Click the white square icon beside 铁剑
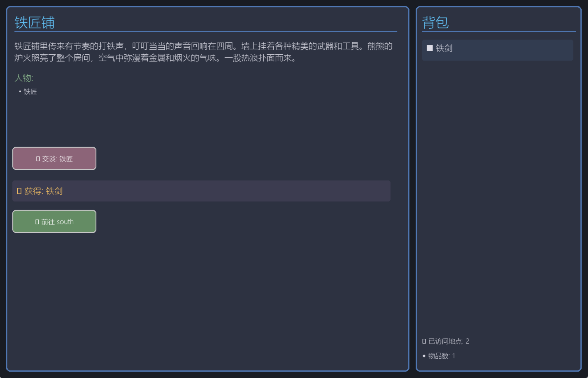This screenshot has height=378, width=588. tap(429, 48)
